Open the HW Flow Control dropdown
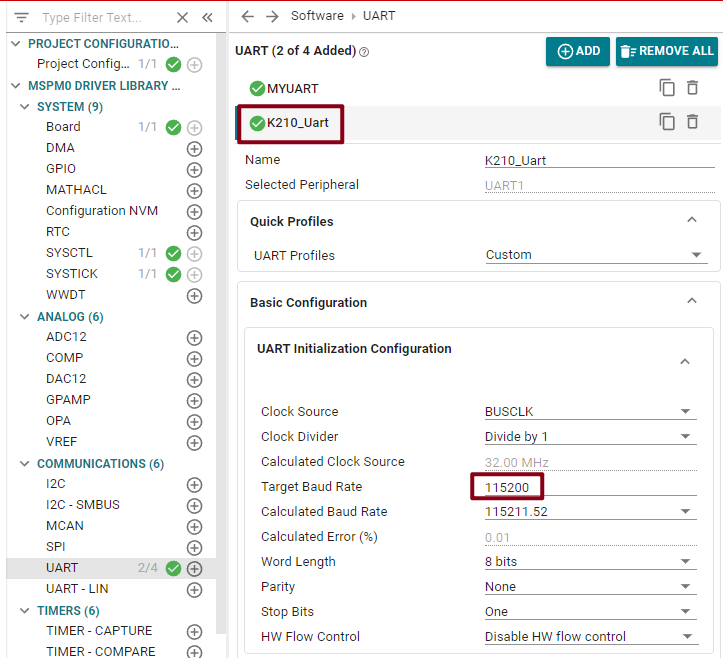The height and width of the screenshot is (658, 723). (591, 636)
